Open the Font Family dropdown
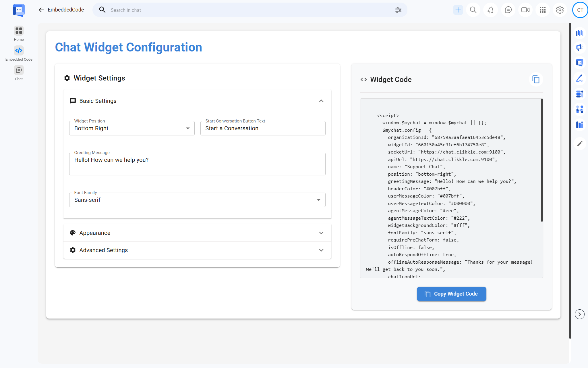This screenshot has width=588, height=368. [197, 200]
